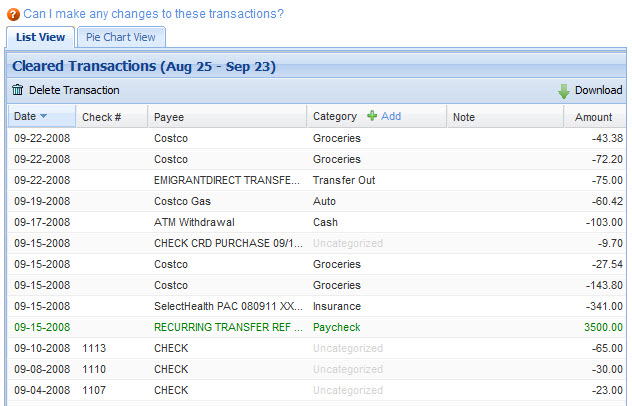The width and height of the screenshot is (632, 406).
Task: Click the -23.00 amount cell
Action: tap(607, 390)
